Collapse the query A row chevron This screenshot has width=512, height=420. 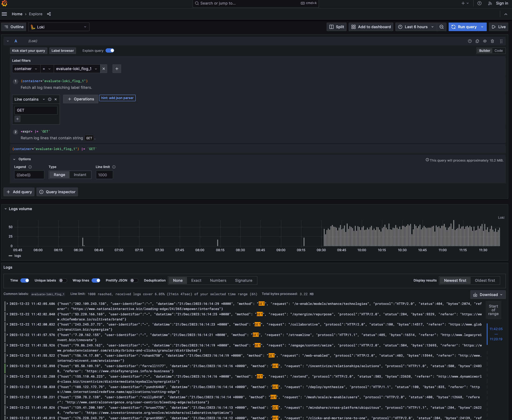pyautogui.click(x=8, y=41)
